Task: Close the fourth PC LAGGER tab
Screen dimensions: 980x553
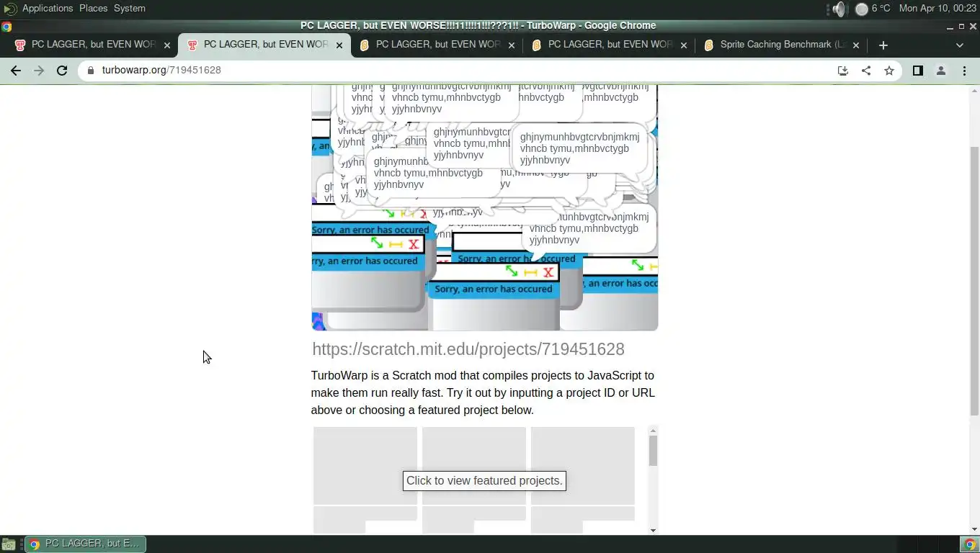Action: (x=684, y=45)
